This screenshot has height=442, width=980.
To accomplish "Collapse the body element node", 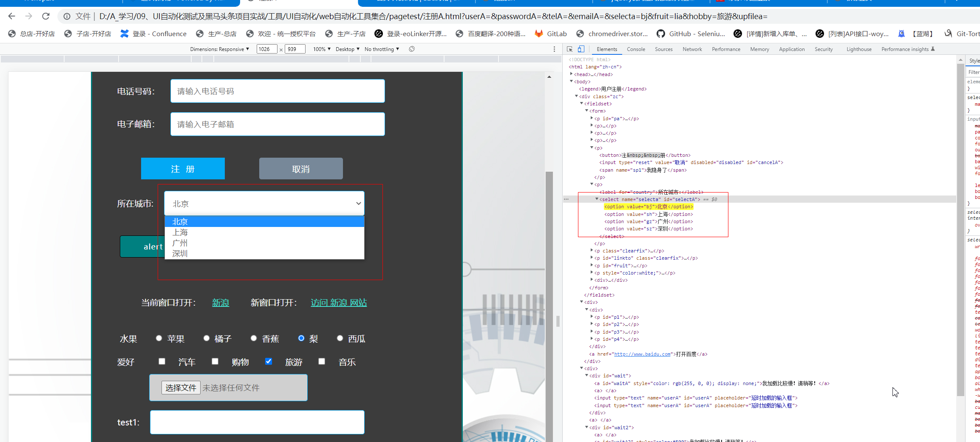I will coord(572,81).
